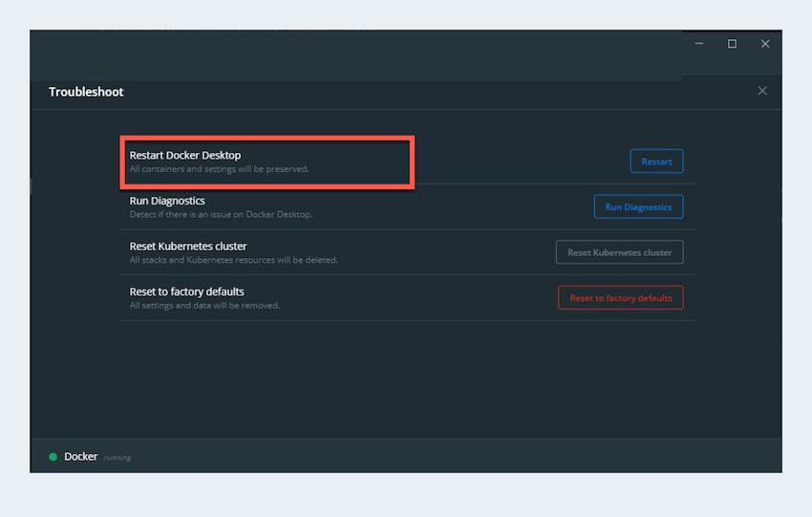The height and width of the screenshot is (517, 812).
Task: Click the Reset Kubernetes cluster row heading
Action: pos(188,247)
